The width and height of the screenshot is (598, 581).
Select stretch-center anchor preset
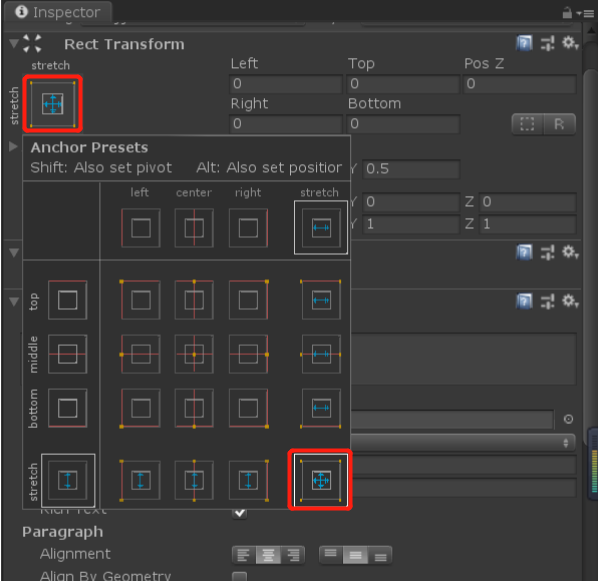(x=194, y=480)
